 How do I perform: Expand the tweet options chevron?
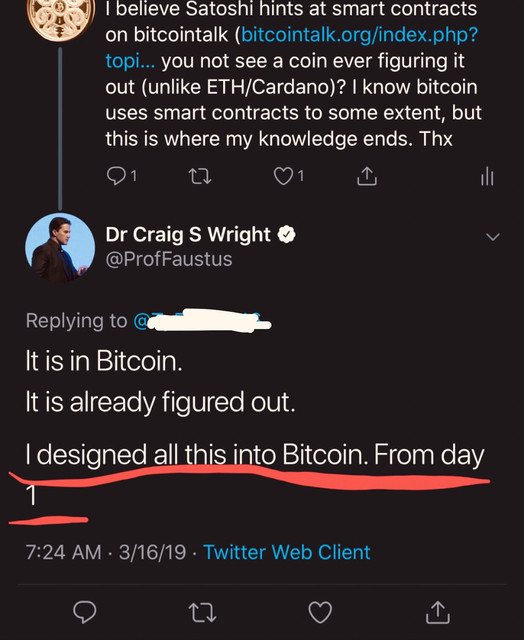coord(493,237)
